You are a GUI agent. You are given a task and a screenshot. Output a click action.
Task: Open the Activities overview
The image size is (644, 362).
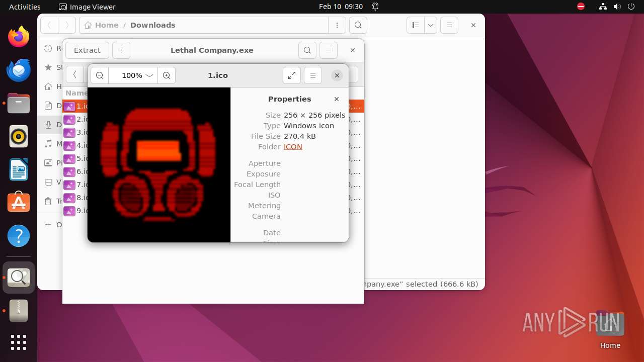pos(25,7)
